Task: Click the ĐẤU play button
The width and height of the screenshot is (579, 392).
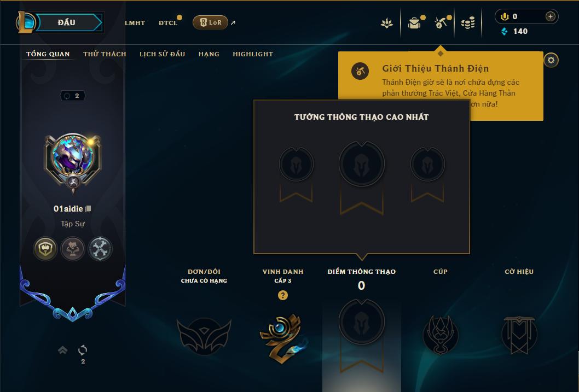Action: pos(69,22)
